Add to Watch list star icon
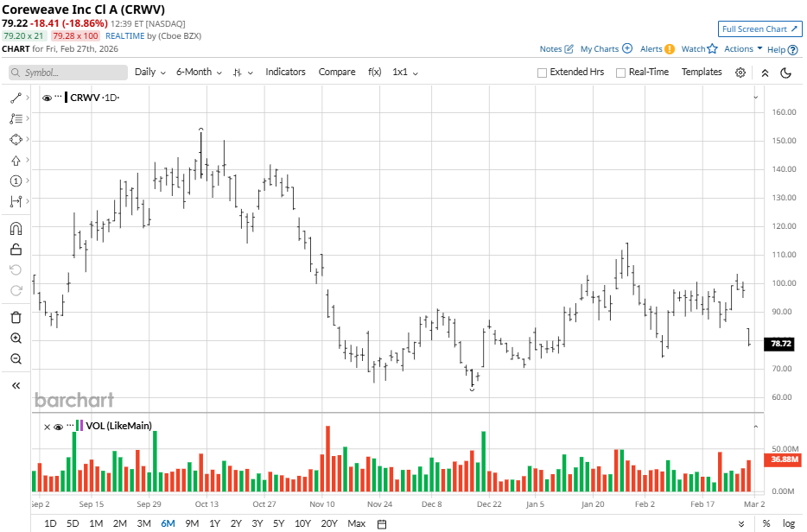Viewport: 807px width, 532px height. [x=712, y=48]
